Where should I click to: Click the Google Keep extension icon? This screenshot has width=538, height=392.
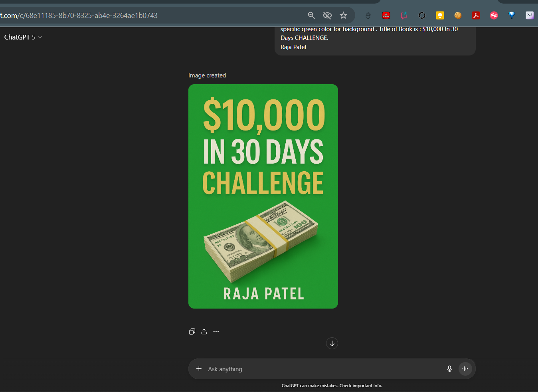click(440, 16)
